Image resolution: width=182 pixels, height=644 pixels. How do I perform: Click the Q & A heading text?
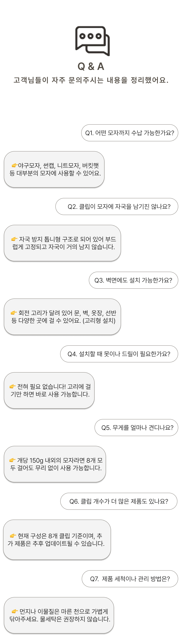pos(91,67)
